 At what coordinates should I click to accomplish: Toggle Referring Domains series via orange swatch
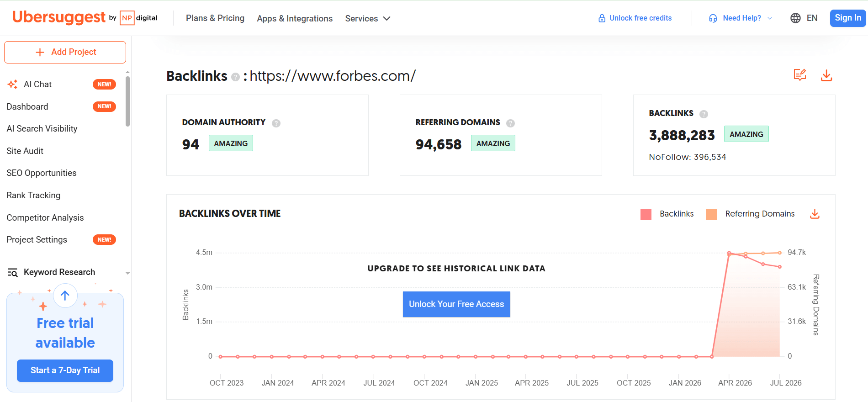tap(711, 214)
